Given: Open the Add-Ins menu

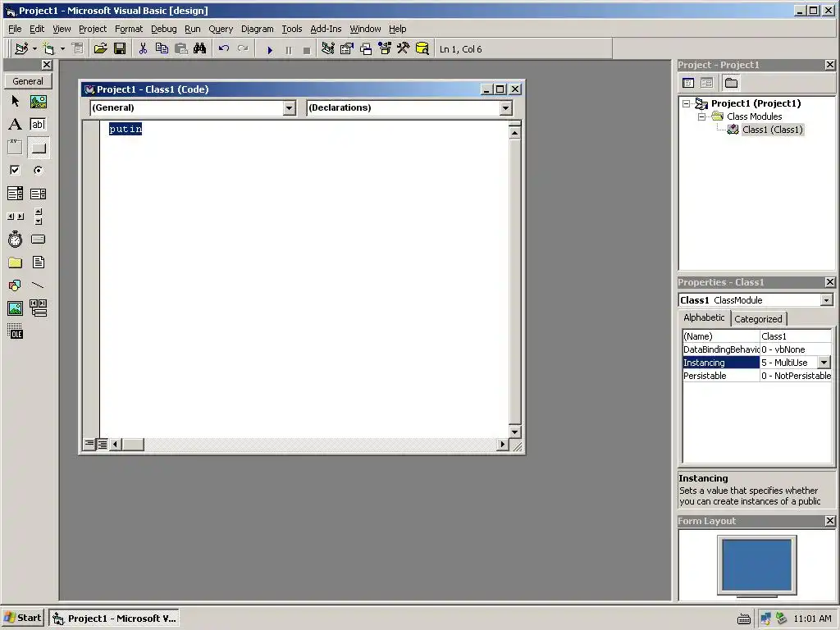Looking at the screenshot, I should pos(326,29).
